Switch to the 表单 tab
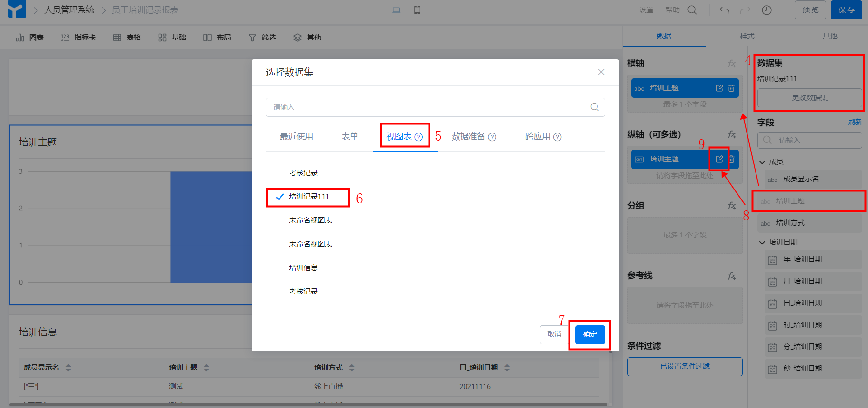Screen dimensions: 868x408 click(350, 136)
